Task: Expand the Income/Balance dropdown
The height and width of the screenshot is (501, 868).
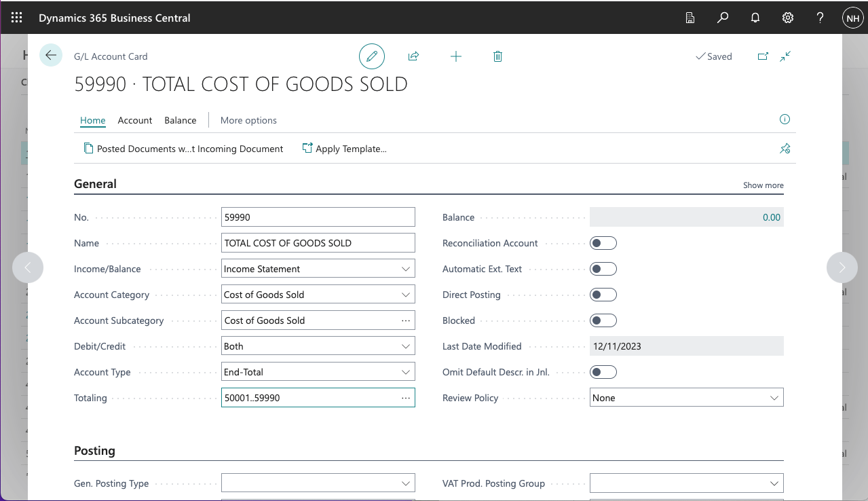Action: (x=318, y=269)
